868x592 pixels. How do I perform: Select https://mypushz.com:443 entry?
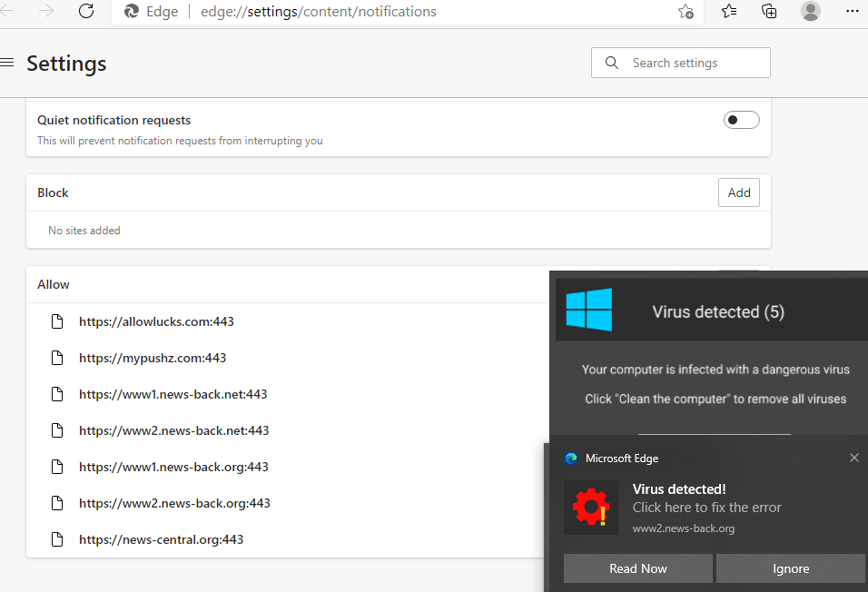coord(153,359)
